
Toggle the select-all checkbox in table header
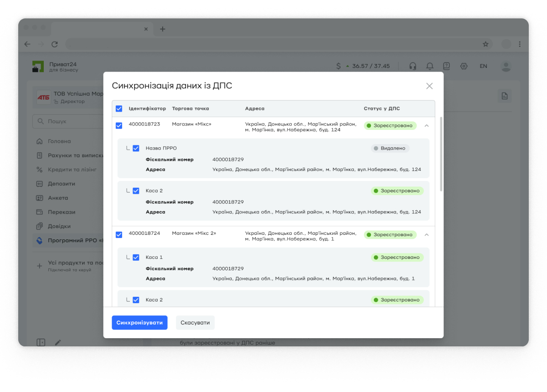click(x=119, y=109)
